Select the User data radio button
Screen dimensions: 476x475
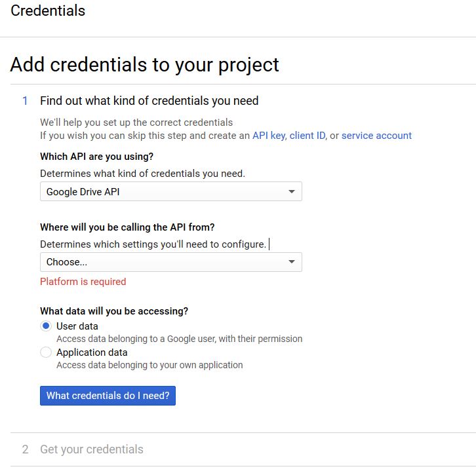[x=46, y=326]
